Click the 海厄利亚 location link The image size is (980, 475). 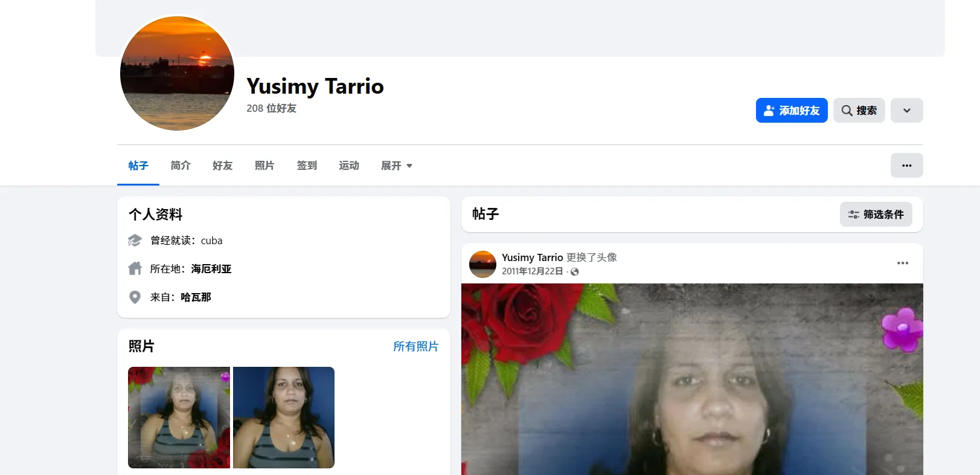coord(211,269)
